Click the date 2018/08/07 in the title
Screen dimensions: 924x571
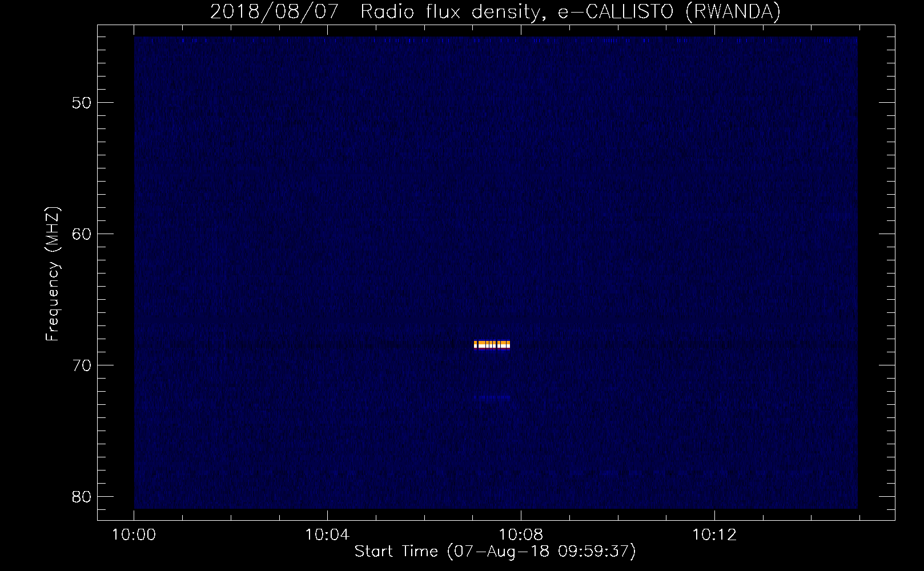275,11
